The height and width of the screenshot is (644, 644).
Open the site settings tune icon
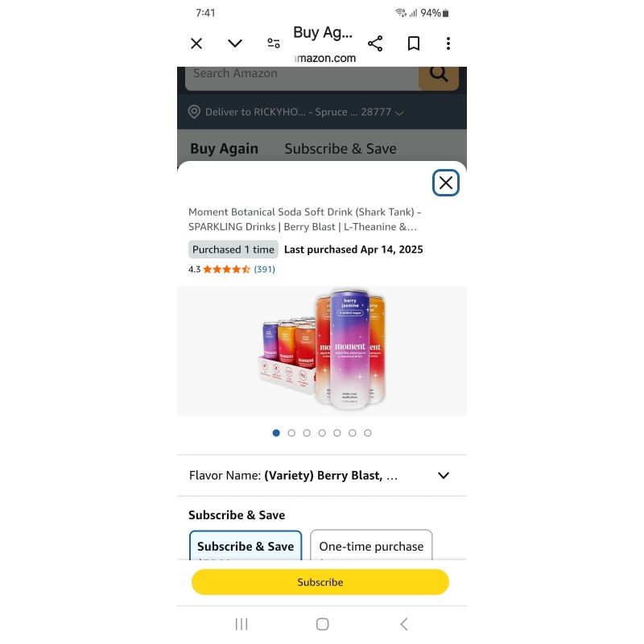click(x=274, y=43)
